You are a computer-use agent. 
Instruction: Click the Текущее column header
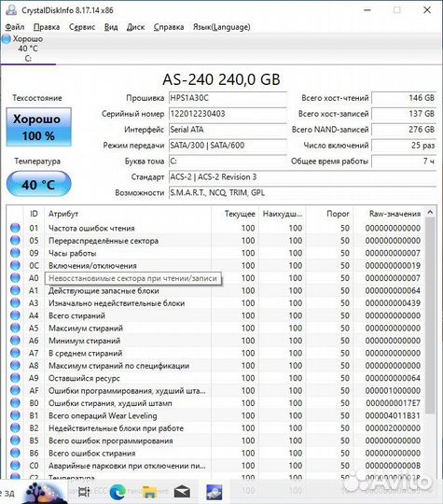235,214
